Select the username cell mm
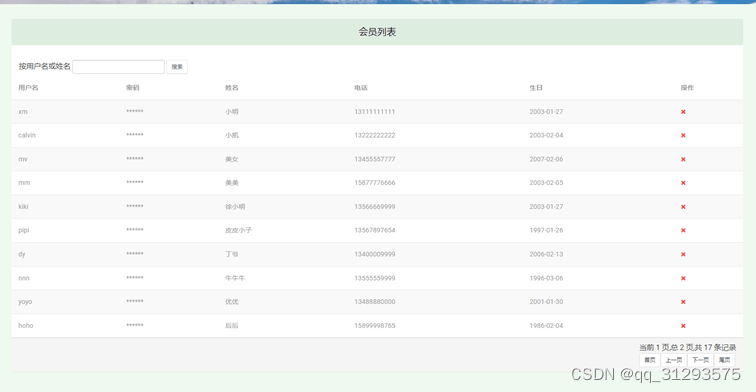This screenshot has width=756, height=392. [24, 183]
